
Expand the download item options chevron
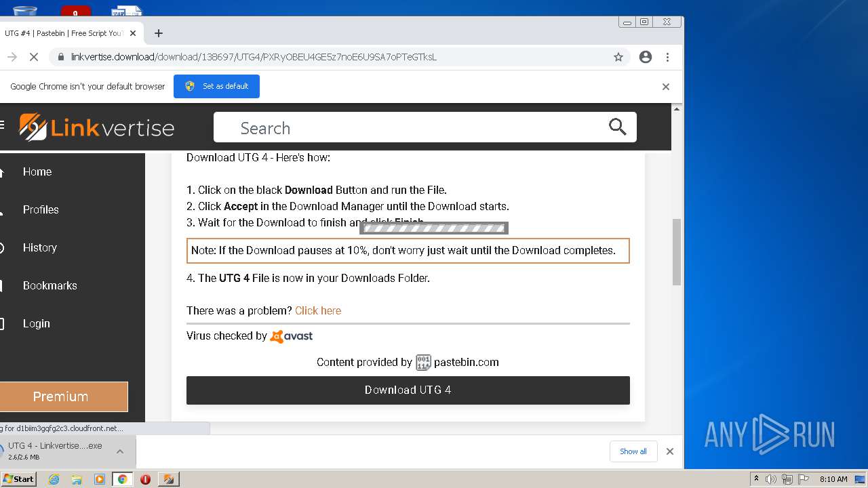(120, 451)
